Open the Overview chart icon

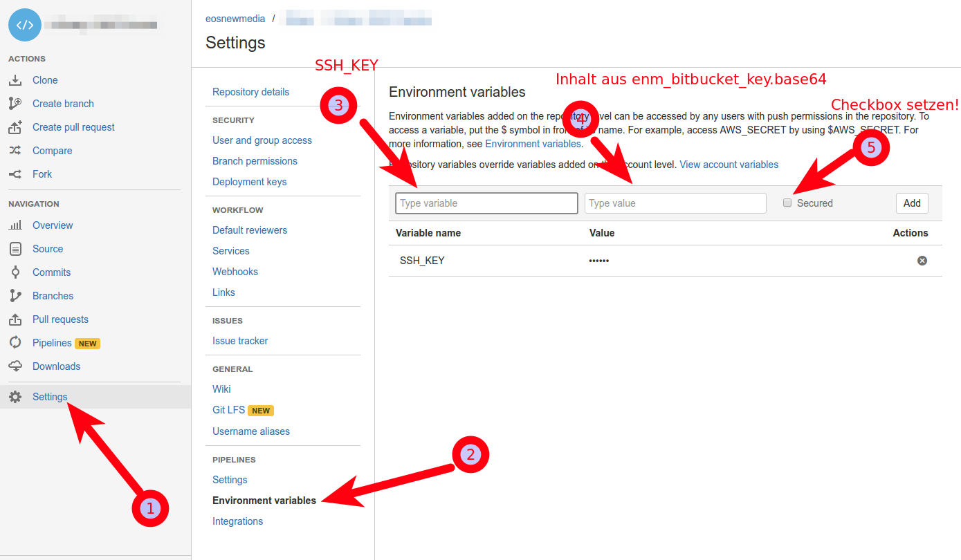[15, 225]
